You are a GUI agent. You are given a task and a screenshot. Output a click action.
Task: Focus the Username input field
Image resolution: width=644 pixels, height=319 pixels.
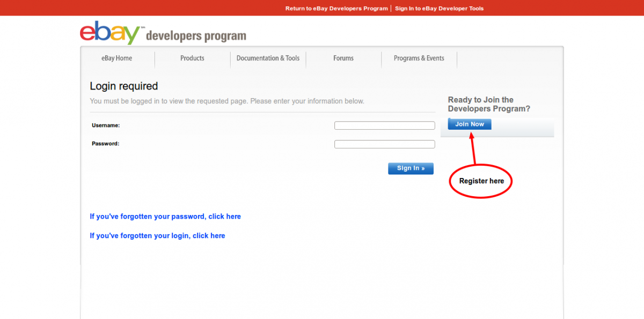point(385,125)
